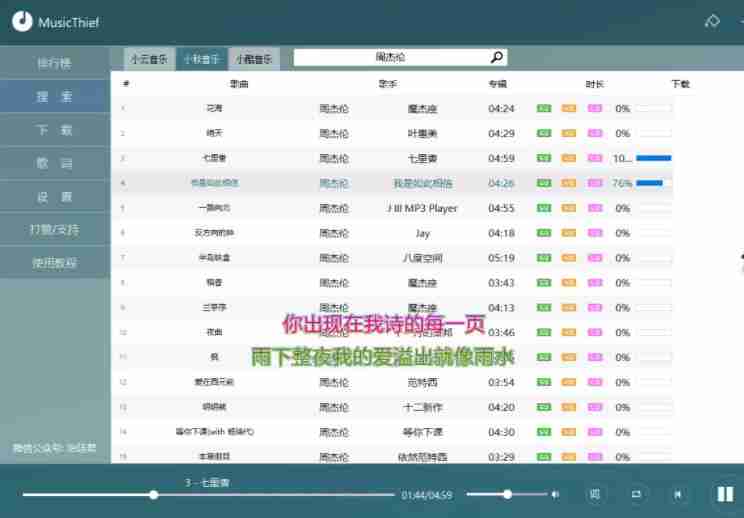
Task: Click the pink badge in the 03:43 row
Action: point(595,283)
